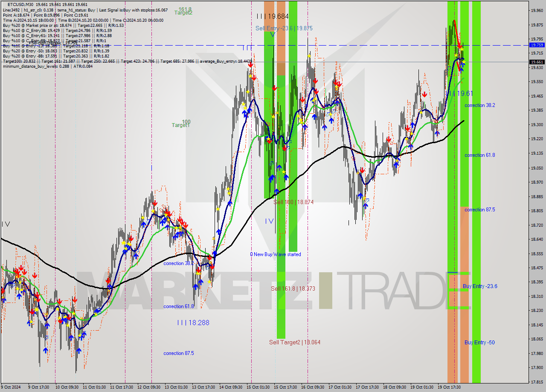546x392 pixels.
Task: Click the 19.050 price axis label
Action: [537, 168]
